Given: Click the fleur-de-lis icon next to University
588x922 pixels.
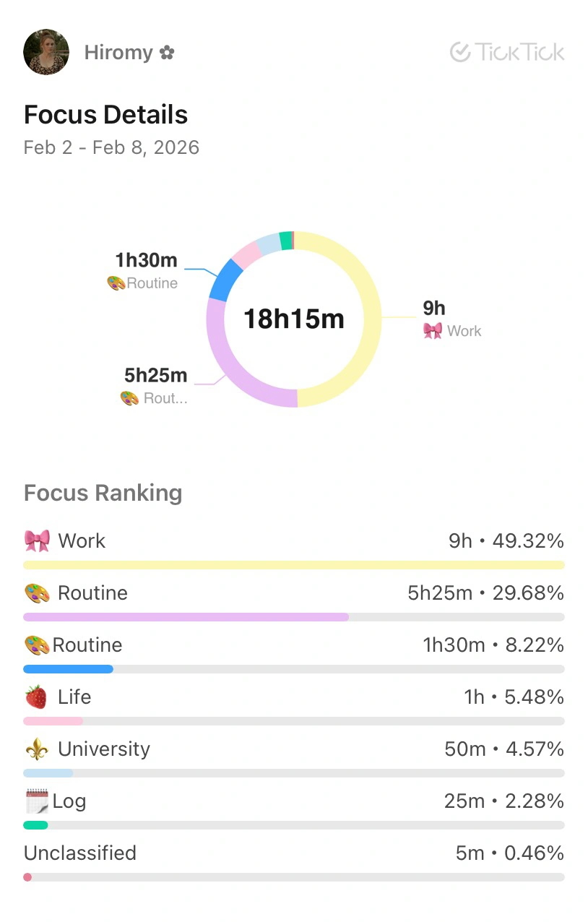Looking at the screenshot, I should 37,749.
